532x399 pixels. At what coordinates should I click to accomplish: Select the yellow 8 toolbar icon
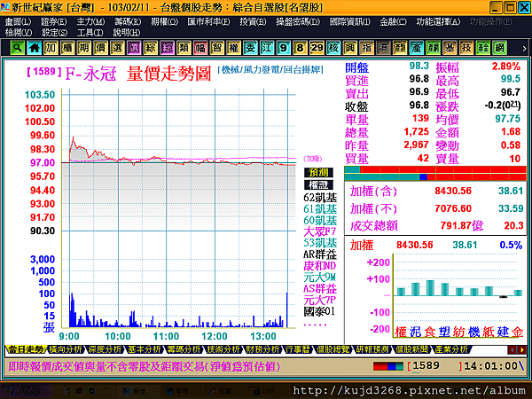300,48
